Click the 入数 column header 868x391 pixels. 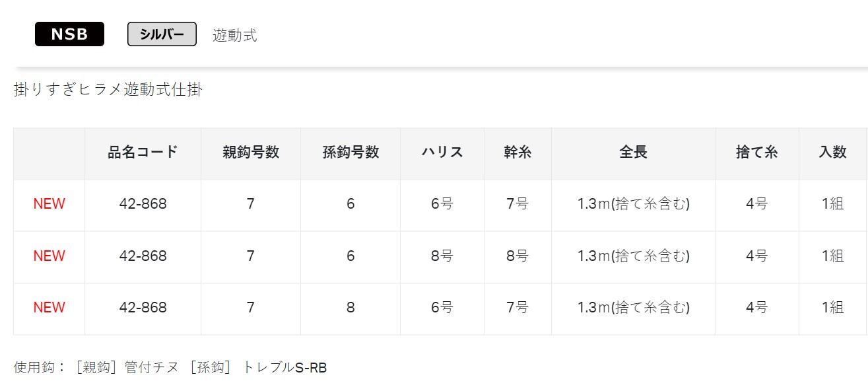click(x=832, y=153)
